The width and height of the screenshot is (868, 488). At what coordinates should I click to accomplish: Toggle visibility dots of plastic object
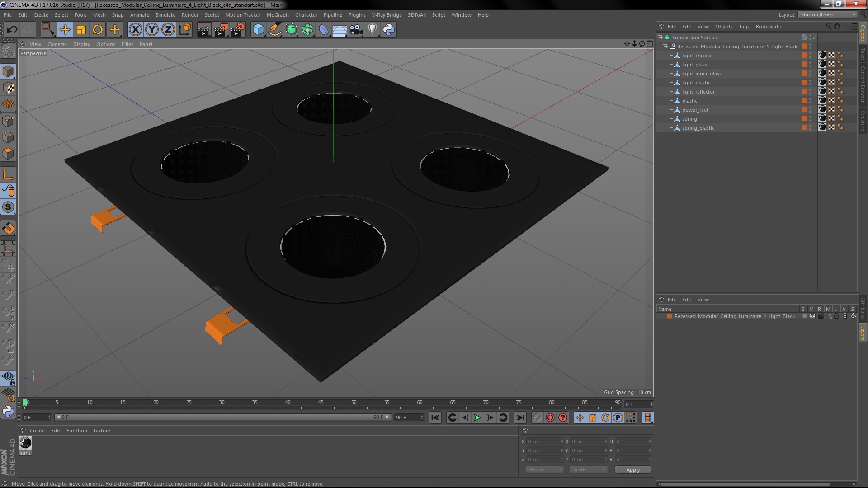tap(810, 101)
